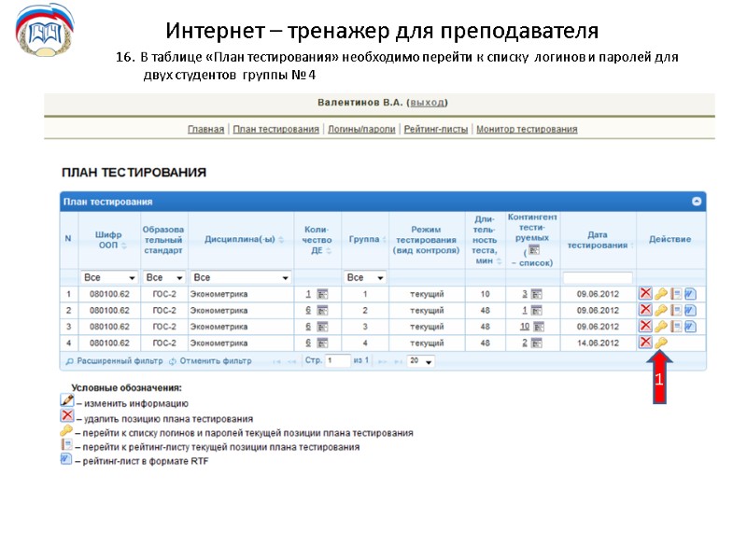
Task: Open rating sheet icon in row 3
Action: [x=676, y=327]
